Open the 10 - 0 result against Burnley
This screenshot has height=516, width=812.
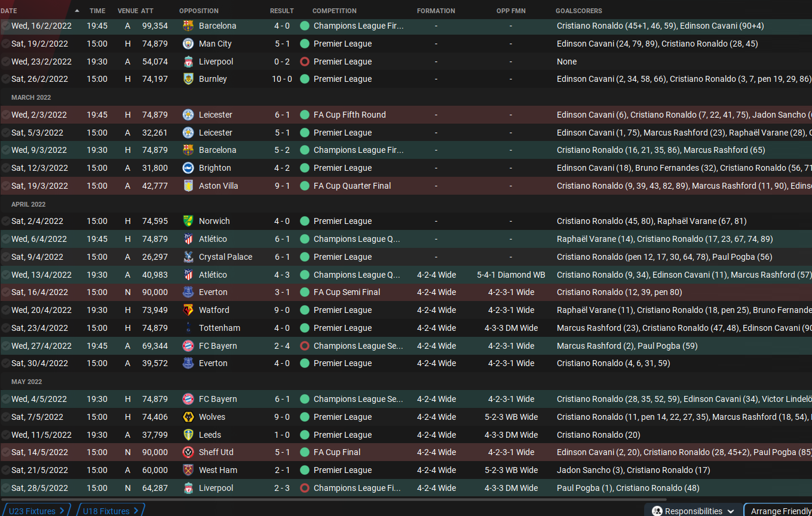281,79
